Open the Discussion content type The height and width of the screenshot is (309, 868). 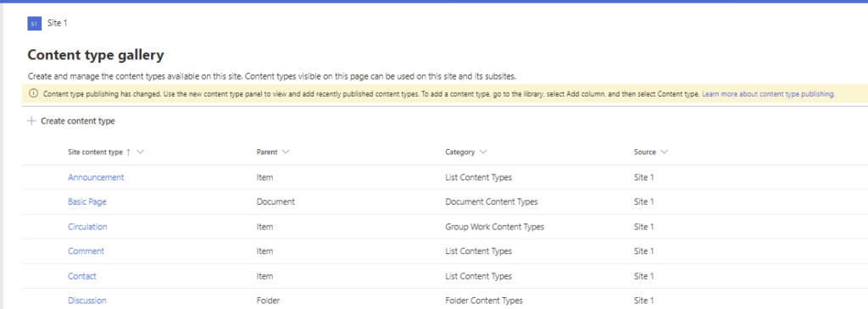87,301
